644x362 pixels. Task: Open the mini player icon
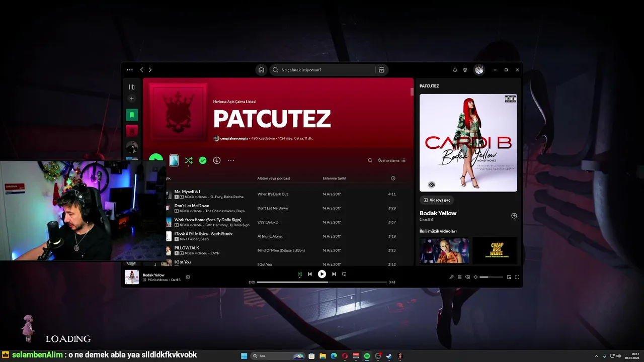coord(509,277)
